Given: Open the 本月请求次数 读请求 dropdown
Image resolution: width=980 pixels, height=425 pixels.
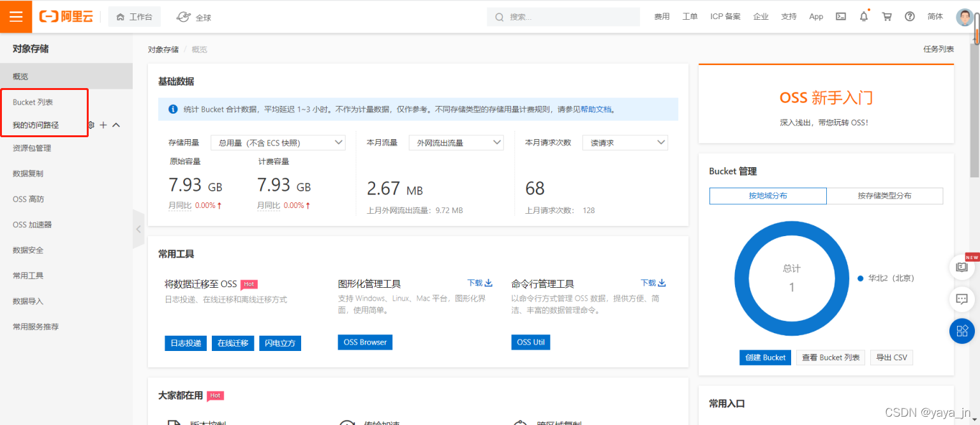Looking at the screenshot, I should [x=625, y=143].
